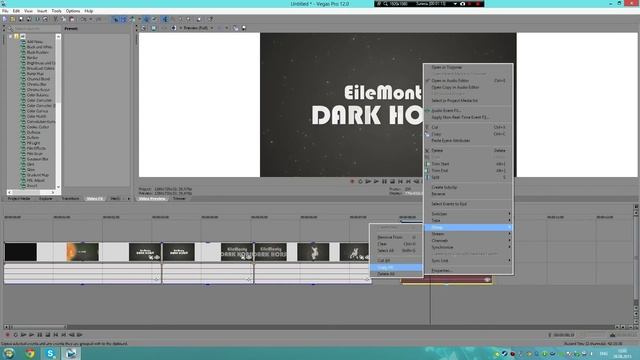Click the Open project toolbar icon
Screen dimensions: 640x360
(13, 19)
